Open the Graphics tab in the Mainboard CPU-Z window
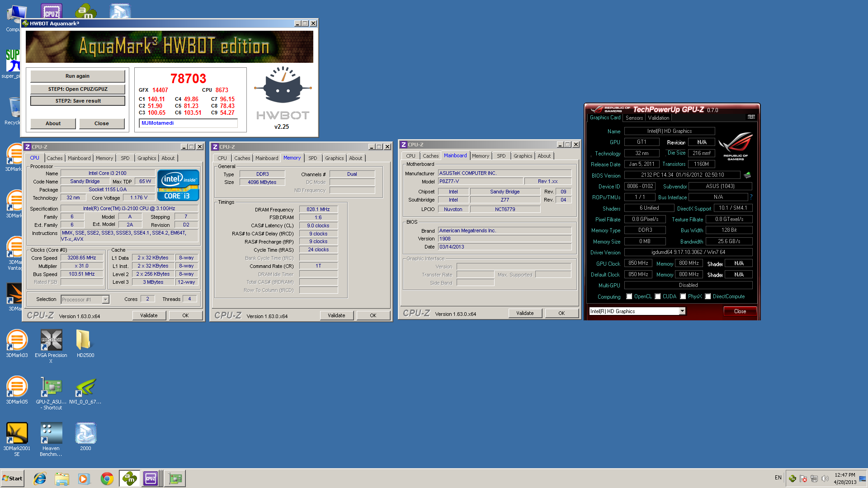 point(523,156)
